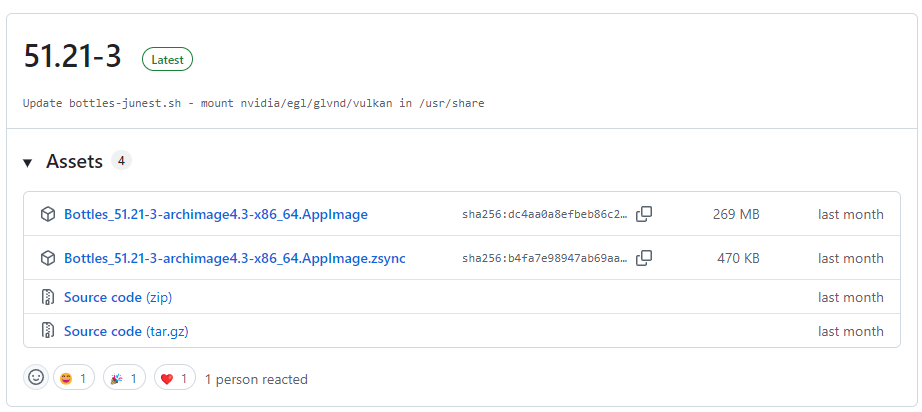Download Source code (tar.gz)
The width and height of the screenshot is (922, 412).
[126, 331]
